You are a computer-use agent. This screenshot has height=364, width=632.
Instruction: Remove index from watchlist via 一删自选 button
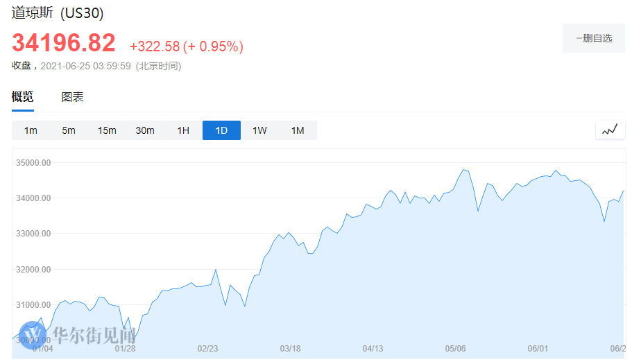point(594,38)
